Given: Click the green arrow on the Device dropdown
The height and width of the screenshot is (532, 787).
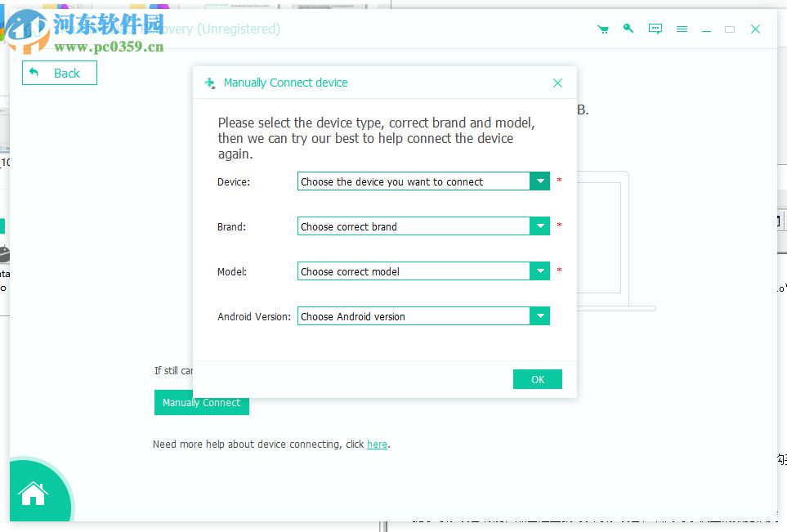Looking at the screenshot, I should [540, 181].
